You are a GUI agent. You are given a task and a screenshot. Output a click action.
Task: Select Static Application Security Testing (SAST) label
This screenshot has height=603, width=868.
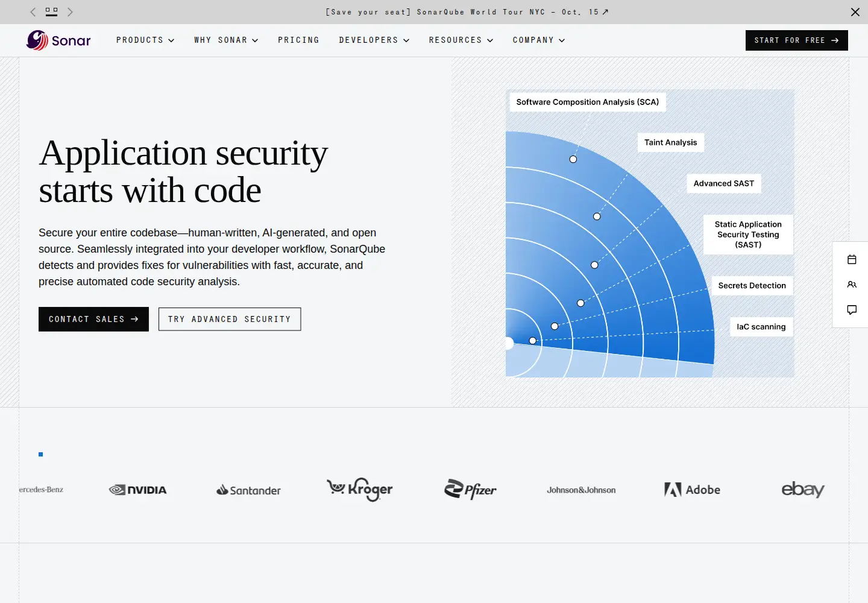pos(748,235)
